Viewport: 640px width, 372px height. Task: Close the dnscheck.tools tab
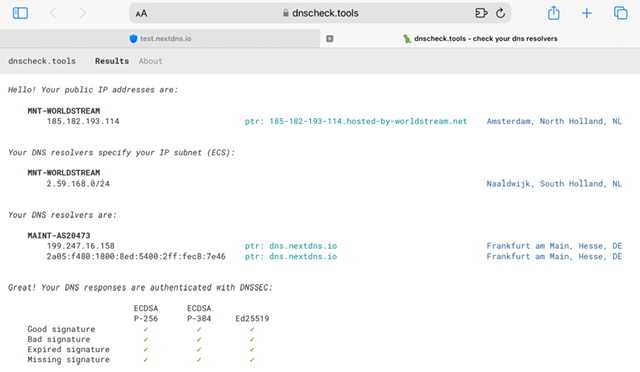(x=330, y=38)
